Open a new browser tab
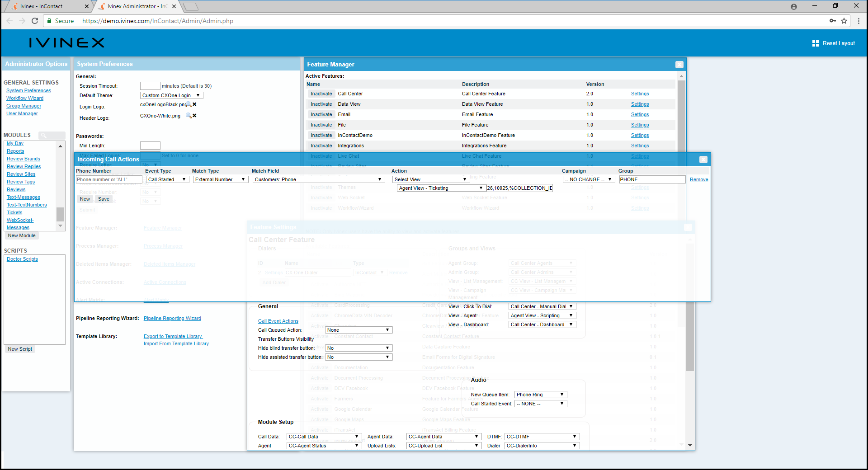The height and width of the screenshot is (470, 868). (191, 6)
